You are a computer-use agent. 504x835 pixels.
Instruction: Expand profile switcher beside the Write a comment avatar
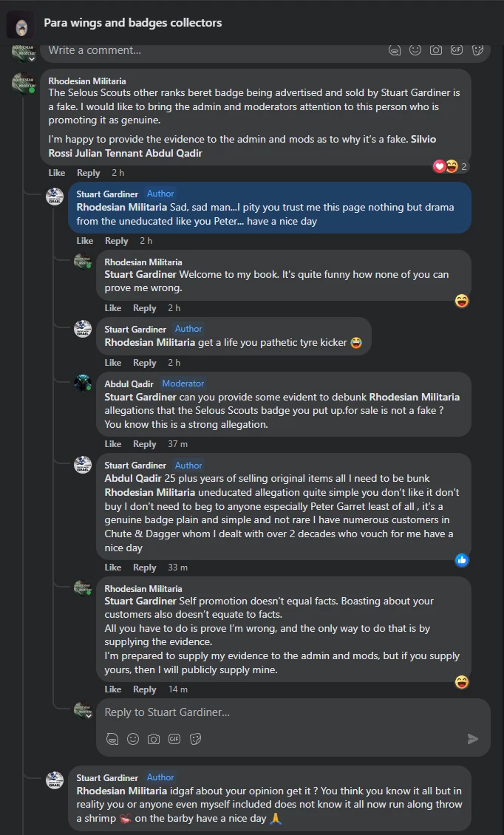(x=31, y=58)
